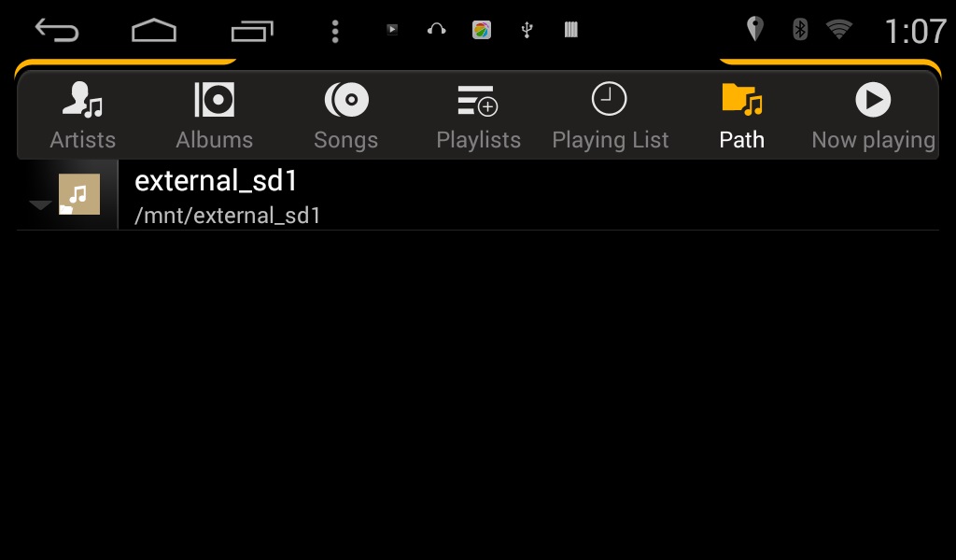The height and width of the screenshot is (560, 956).
Task: Tap the USB status bar icon
Action: (x=527, y=30)
